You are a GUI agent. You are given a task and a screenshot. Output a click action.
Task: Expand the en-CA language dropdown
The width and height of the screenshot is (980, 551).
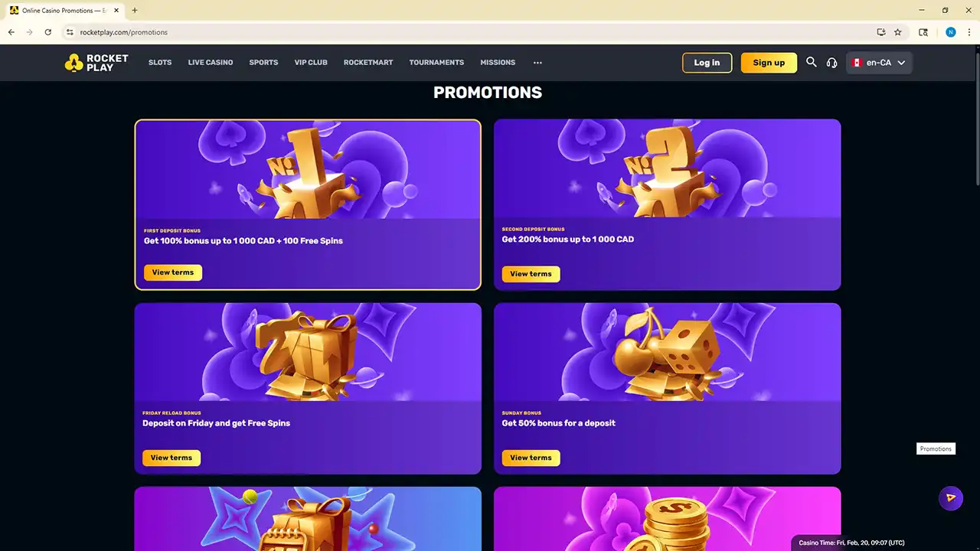[880, 63]
